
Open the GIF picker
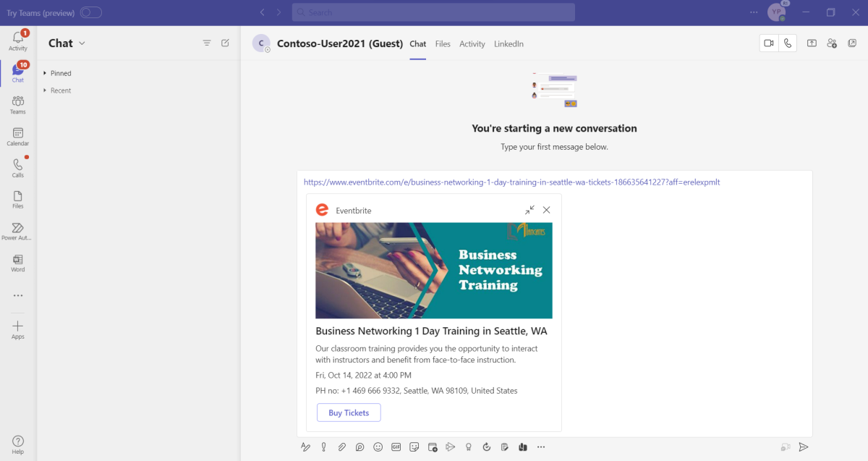pos(396,447)
